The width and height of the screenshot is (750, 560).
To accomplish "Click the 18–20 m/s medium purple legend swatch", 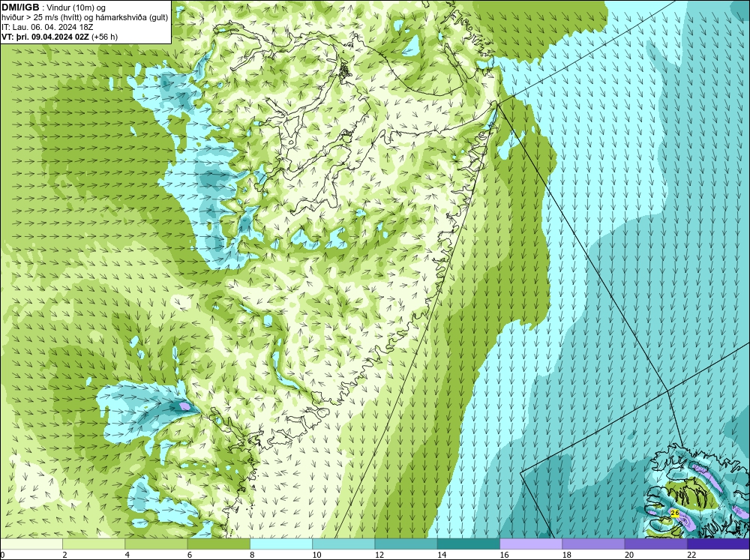I will coord(593,544).
